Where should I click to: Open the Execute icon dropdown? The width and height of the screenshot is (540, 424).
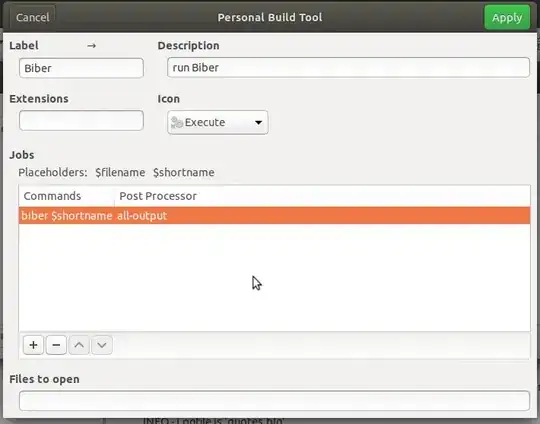tap(218, 122)
